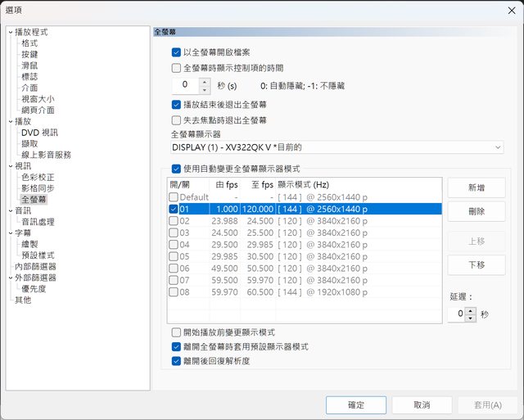This screenshot has height=420, width=524.
Task: Enable 失去焦點時退出全螢幕 checkbox
Action: click(176, 120)
